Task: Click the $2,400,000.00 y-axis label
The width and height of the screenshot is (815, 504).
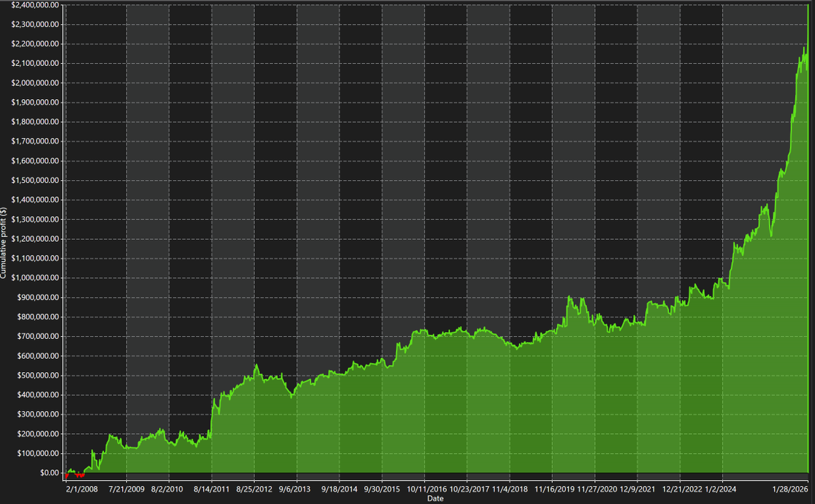Action: 33,5
